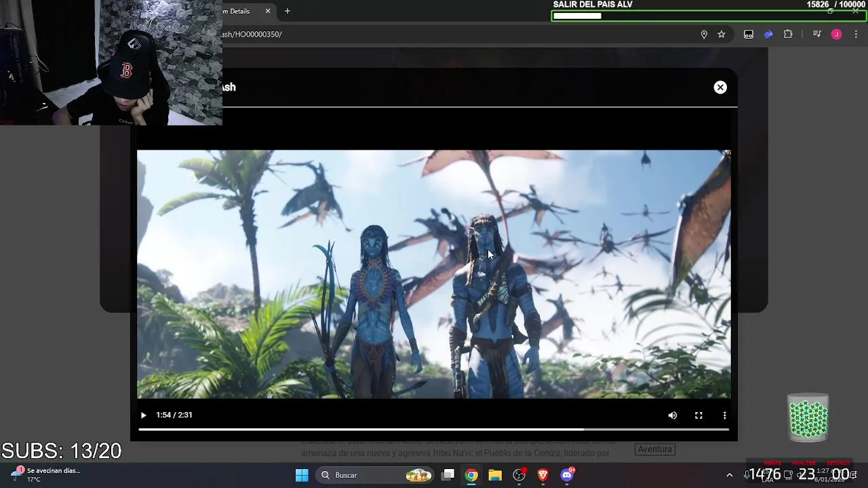Open the Windows Start menu
Viewport: 868px width, 488px height.
click(302, 475)
